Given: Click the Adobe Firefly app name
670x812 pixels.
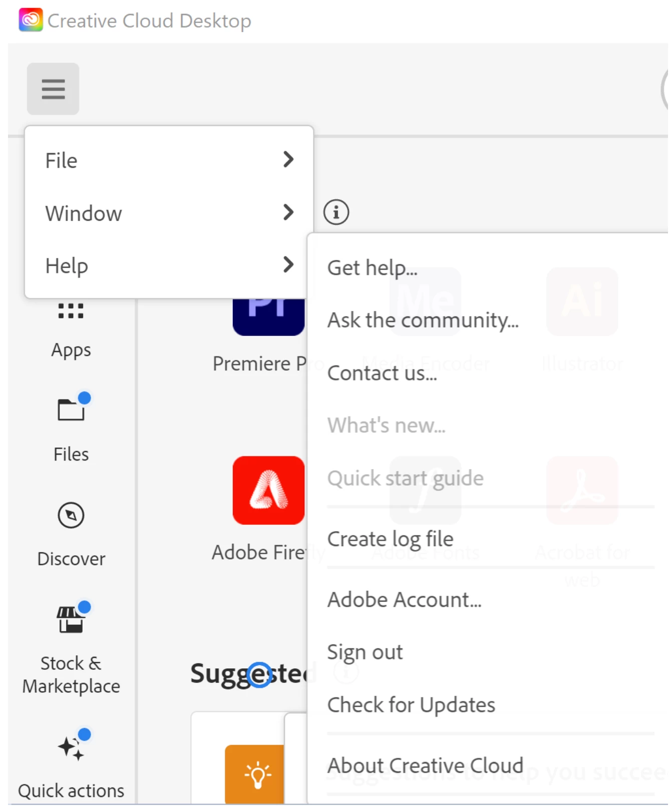Looking at the screenshot, I should click(x=259, y=553).
